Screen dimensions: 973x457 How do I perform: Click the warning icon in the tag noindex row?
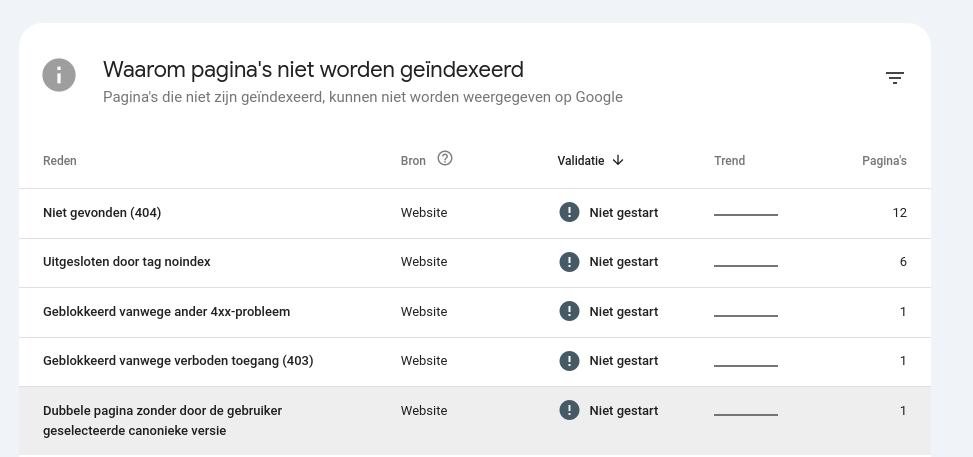click(569, 262)
